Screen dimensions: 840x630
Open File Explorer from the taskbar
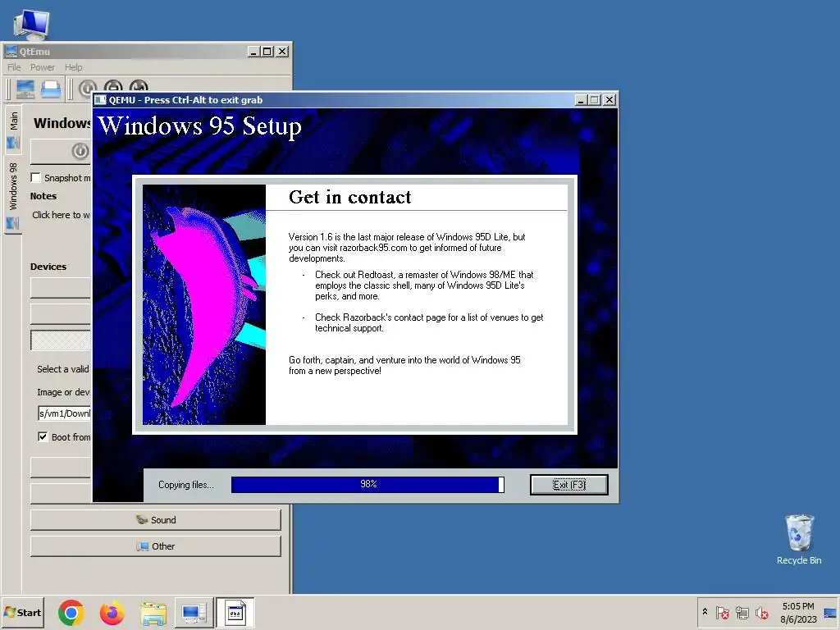153,612
